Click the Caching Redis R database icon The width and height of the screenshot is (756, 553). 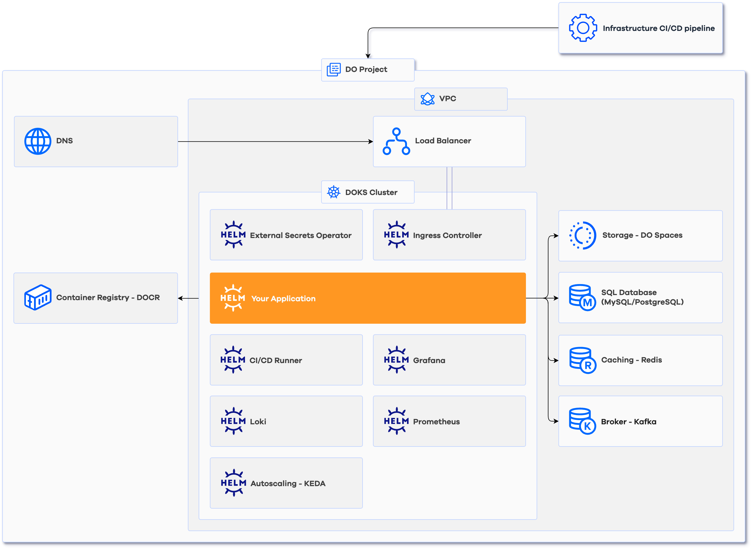(x=582, y=360)
